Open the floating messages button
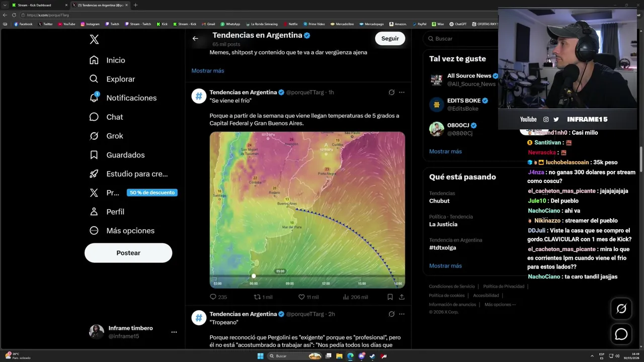Screen dimensions: 644x362 point(621,334)
